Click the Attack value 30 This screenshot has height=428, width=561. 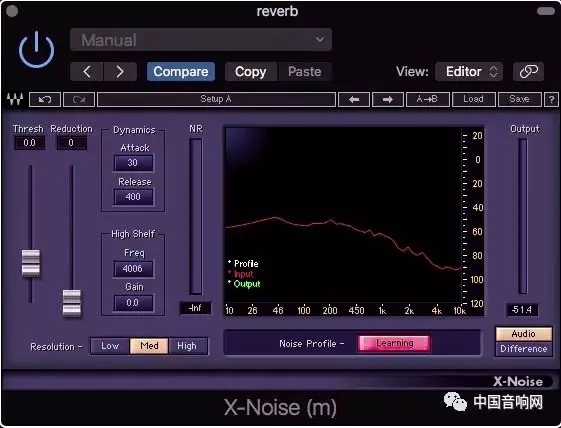[x=133, y=162]
